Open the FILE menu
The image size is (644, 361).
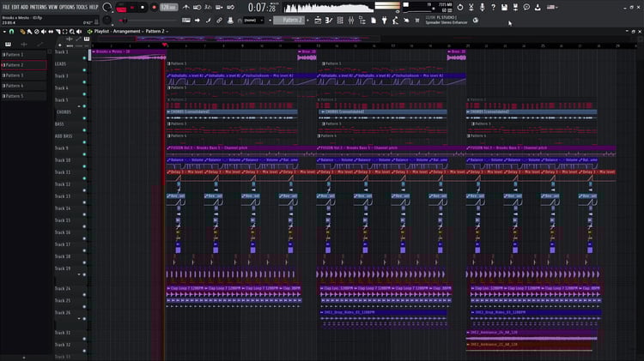(x=6, y=7)
